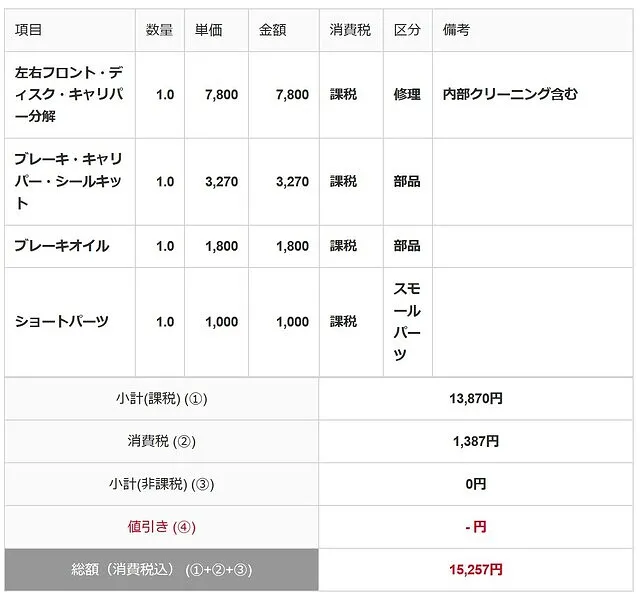
Task: Click the 内部クリーニング含む remark cell
Action: pos(510,95)
